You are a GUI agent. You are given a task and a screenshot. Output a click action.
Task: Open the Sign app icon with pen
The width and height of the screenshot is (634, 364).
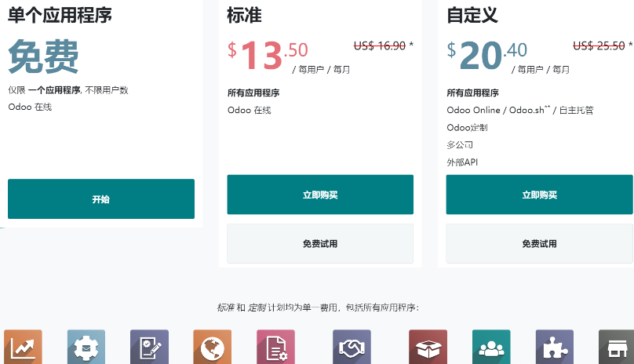coord(149,347)
